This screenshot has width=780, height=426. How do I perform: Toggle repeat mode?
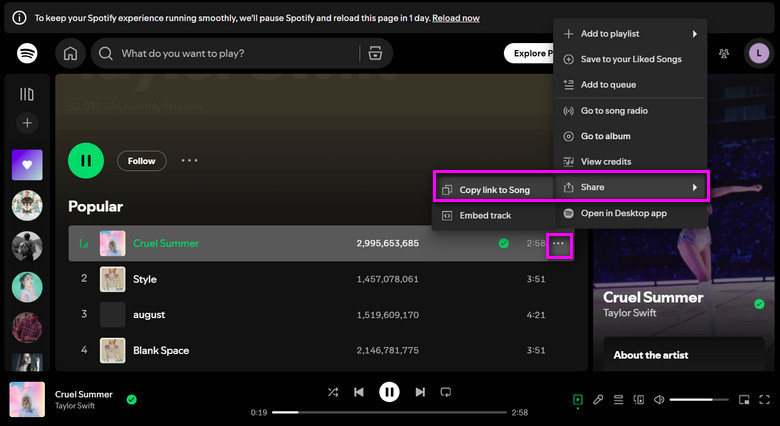[x=446, y=392]
